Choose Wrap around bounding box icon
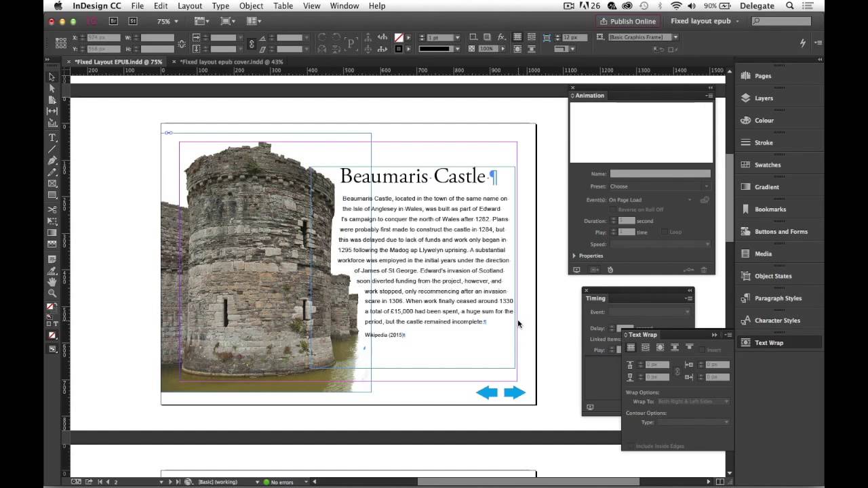Viewport: 868px width, 488px height. click(x=645, y=348)
